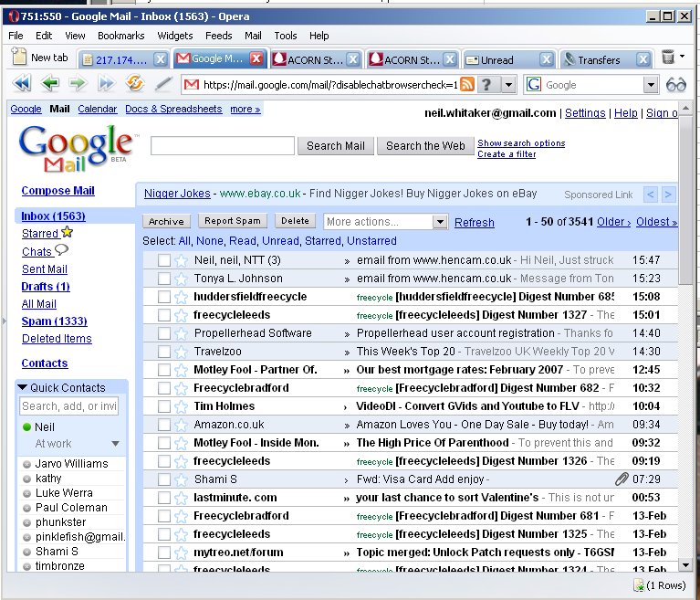Viewport: 700px width, 600px height.
Task: Open the Spam (1333) folder
Action: (55, 321)
